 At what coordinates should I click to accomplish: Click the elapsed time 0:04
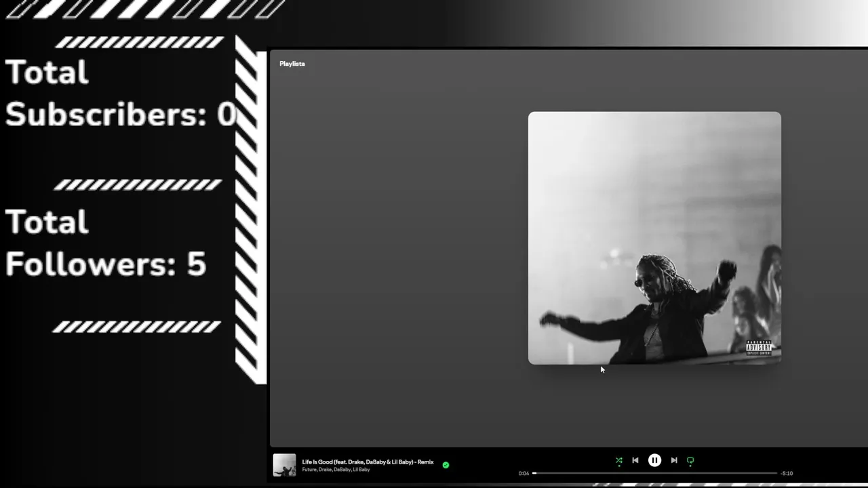click(x=524, y=473)
